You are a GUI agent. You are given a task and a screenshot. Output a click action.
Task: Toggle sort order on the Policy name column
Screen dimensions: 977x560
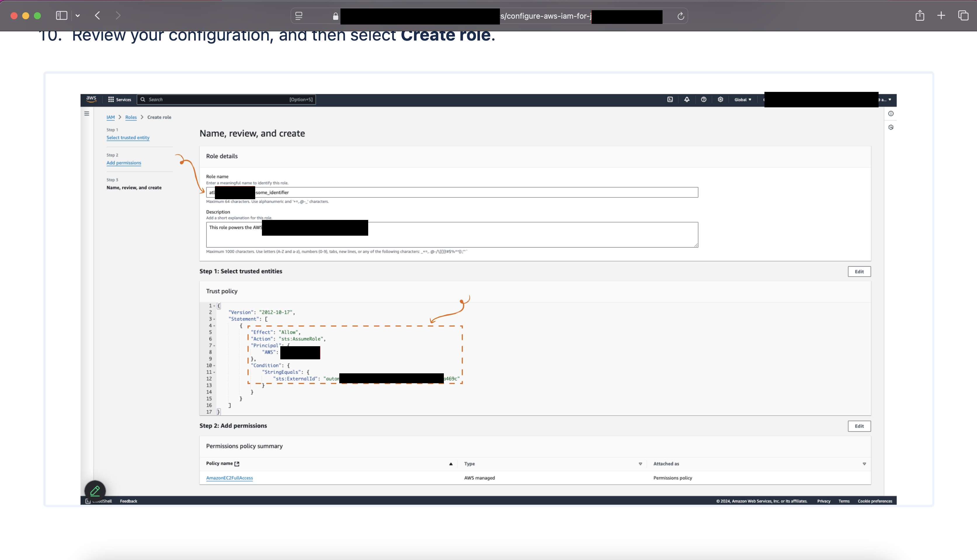451,464
